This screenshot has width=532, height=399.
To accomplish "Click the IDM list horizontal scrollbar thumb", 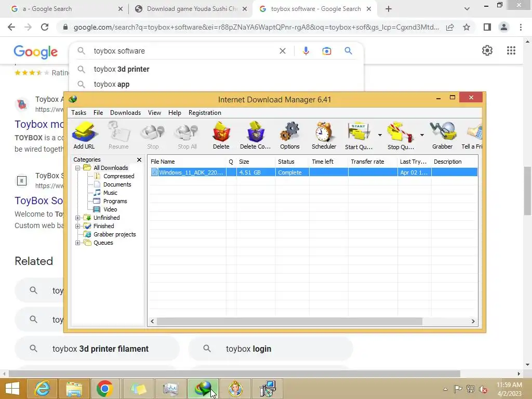I will tap(289, 321).
